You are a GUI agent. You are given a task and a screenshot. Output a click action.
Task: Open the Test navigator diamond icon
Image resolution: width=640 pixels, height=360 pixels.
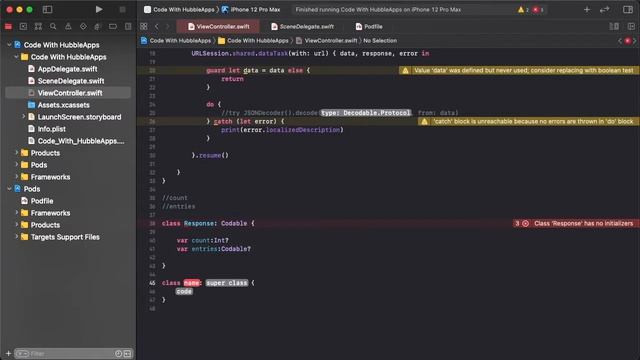(x=83, y=27)
